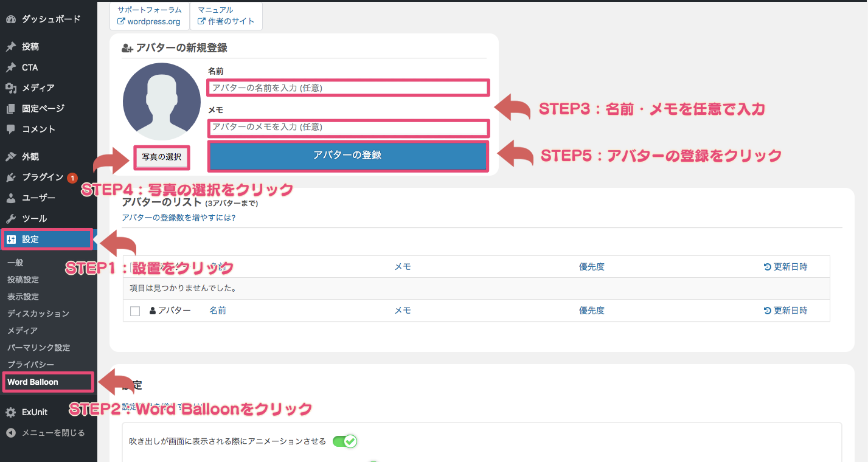
Task: Click the media icon beside メディア in top menu
Action: 10,88
